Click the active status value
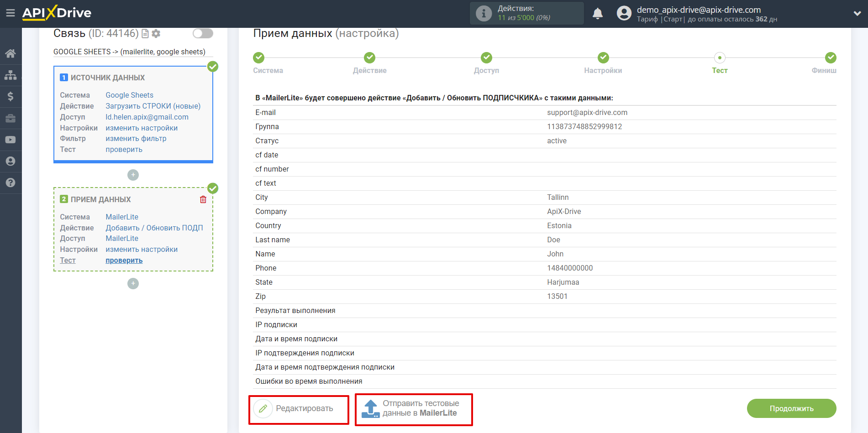The image size is (868, 433). (x=557, y=141)
